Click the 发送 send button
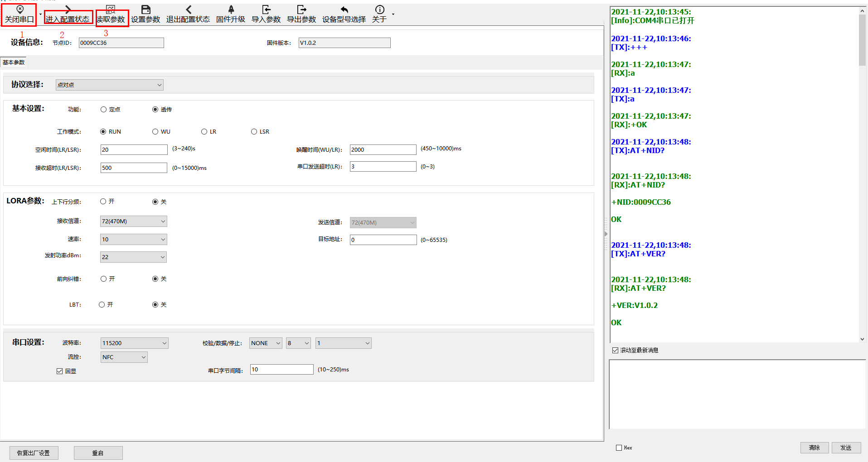 pos(845,448)
